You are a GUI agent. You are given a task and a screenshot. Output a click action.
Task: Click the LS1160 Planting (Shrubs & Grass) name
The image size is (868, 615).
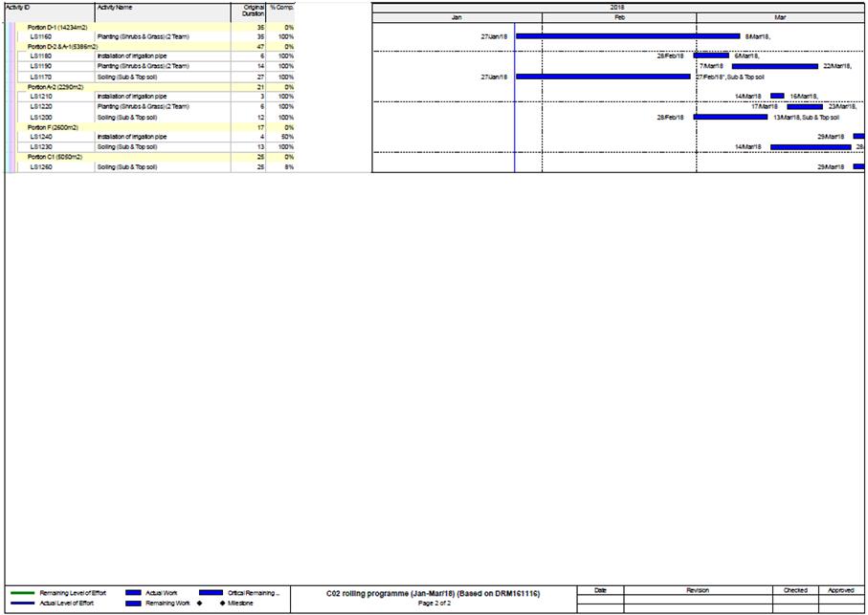[144, 37]
